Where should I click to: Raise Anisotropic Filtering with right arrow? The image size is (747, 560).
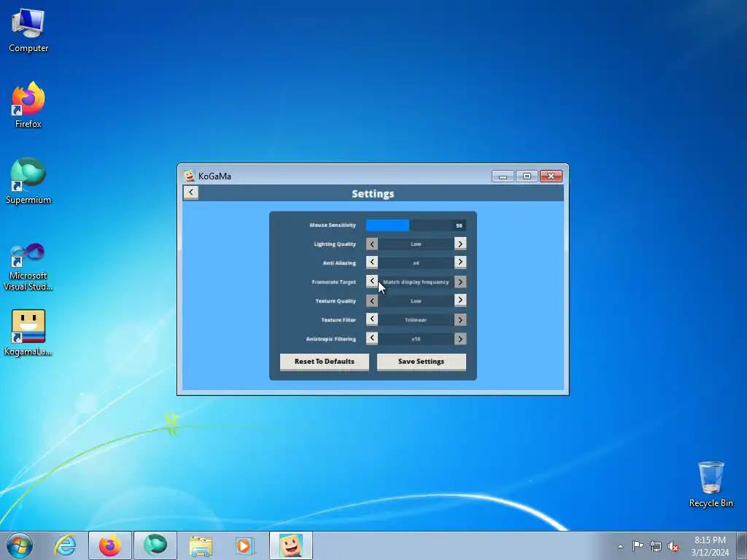point(460,338)
